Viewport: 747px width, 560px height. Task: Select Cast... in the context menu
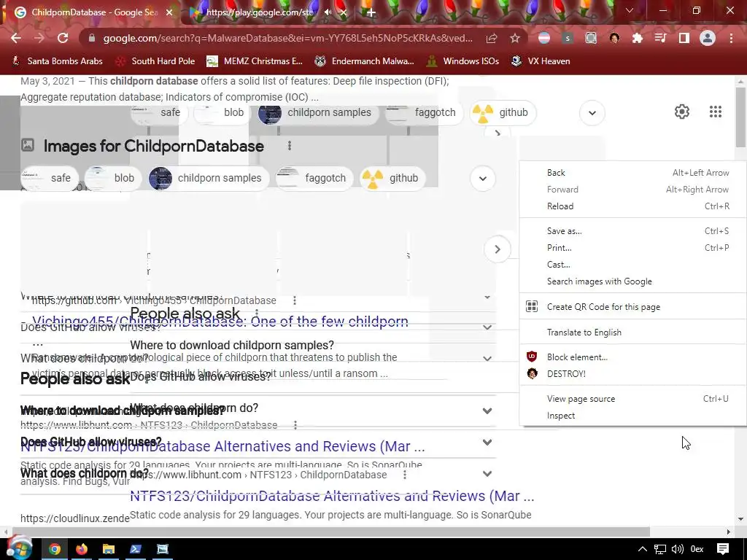click(633, 264)
